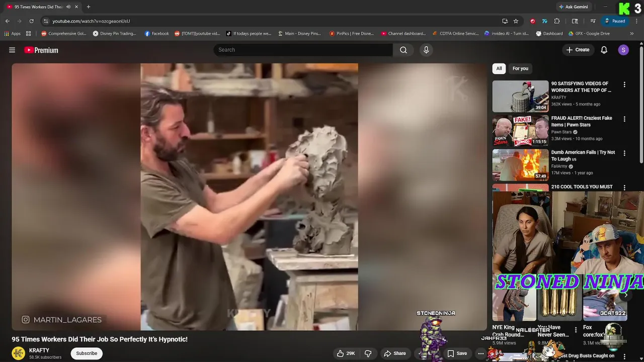
Task: Open options for 210 Cool Tools video
Action: click(x=624, y=188)
